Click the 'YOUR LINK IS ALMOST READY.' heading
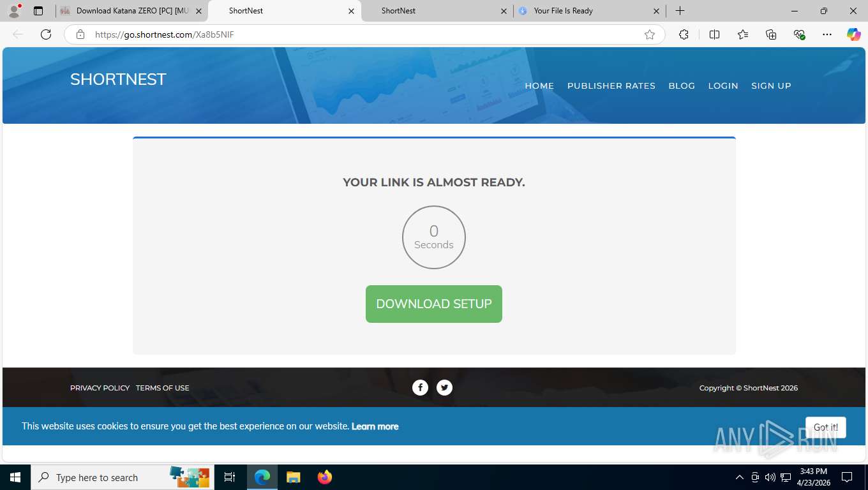 click(x=434, y=182)
